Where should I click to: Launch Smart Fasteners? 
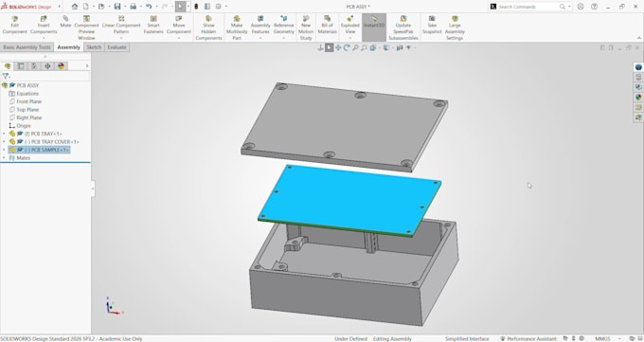pyautogui.click(x=153, y=25)
